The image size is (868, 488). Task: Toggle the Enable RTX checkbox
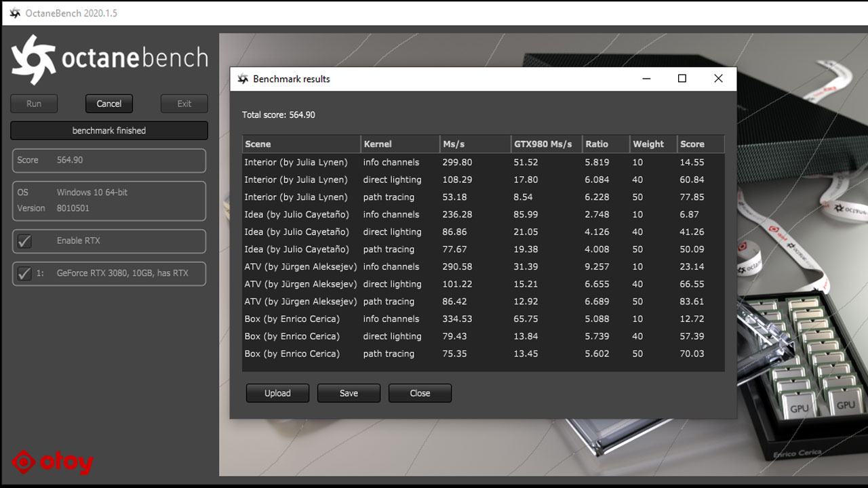coord(24,241)
